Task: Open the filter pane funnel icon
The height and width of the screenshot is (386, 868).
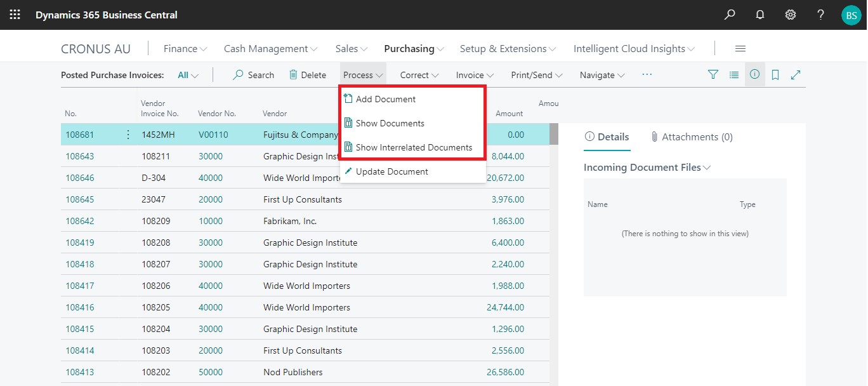Action: click(x=713, y=75)
